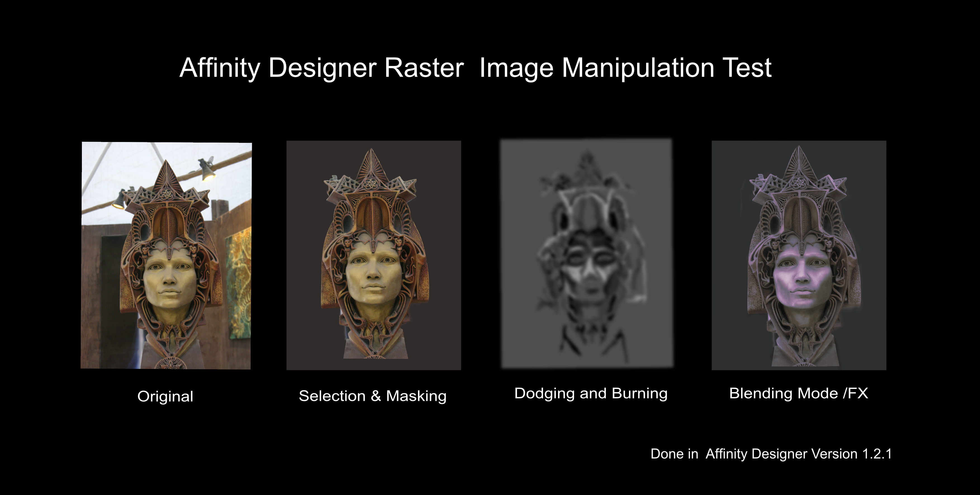Open the blurred Dodging and Burning image
Screen dimensions: 980x495
point(586,254)
